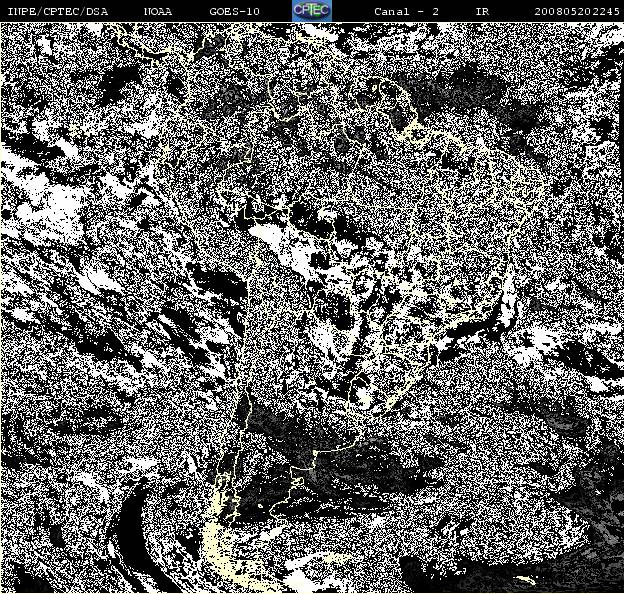
Task: Click the black patch left of the vertical border line
Action: click(x=217, y=280)
